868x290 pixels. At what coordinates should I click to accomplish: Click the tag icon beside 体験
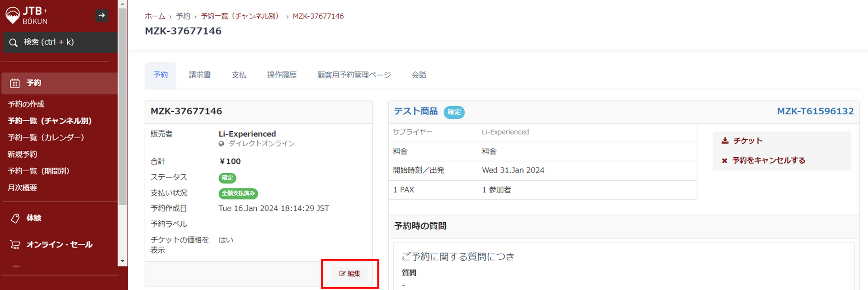pos(15,218)
